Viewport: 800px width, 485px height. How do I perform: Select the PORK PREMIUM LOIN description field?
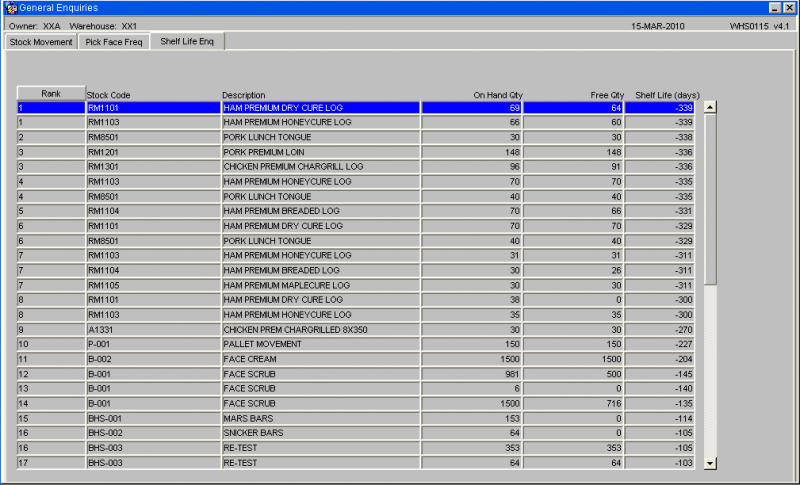(321, 152)
